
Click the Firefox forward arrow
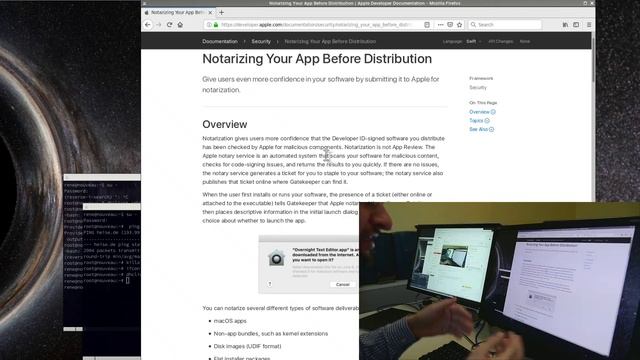pos(158,25)
